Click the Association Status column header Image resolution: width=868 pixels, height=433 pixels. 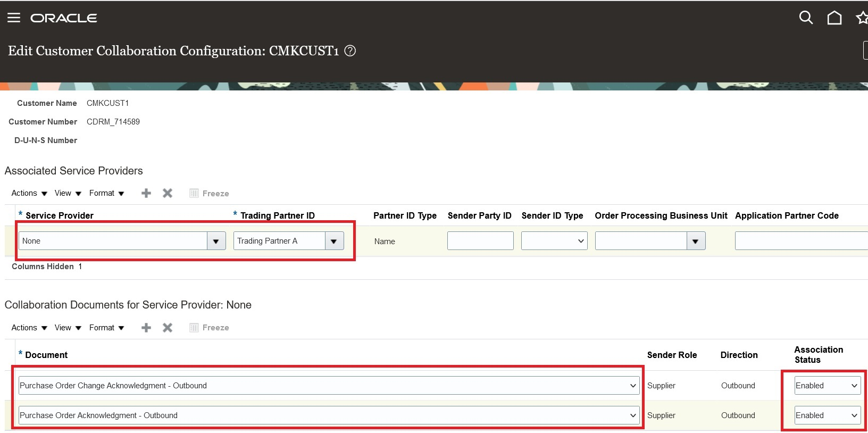819,355
